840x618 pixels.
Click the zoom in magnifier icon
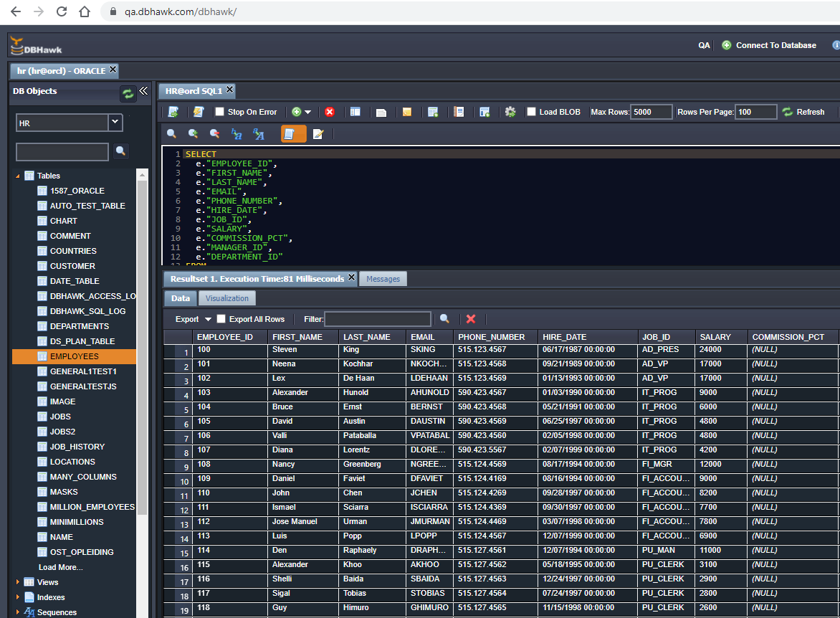click(193, 133)
